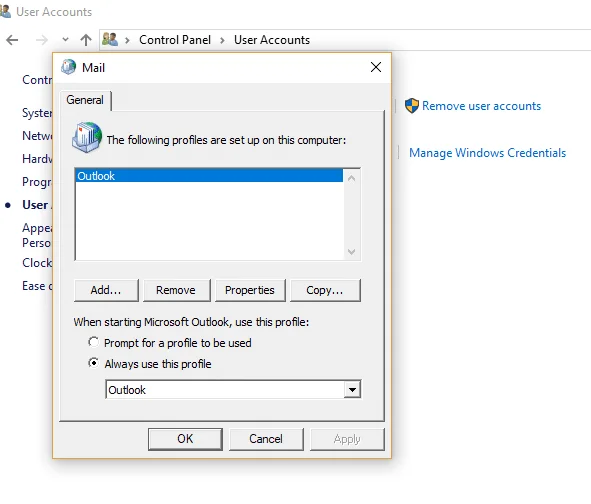Close the Mail dialog
The width and height of the screenshot is (591, 504).
376,67
